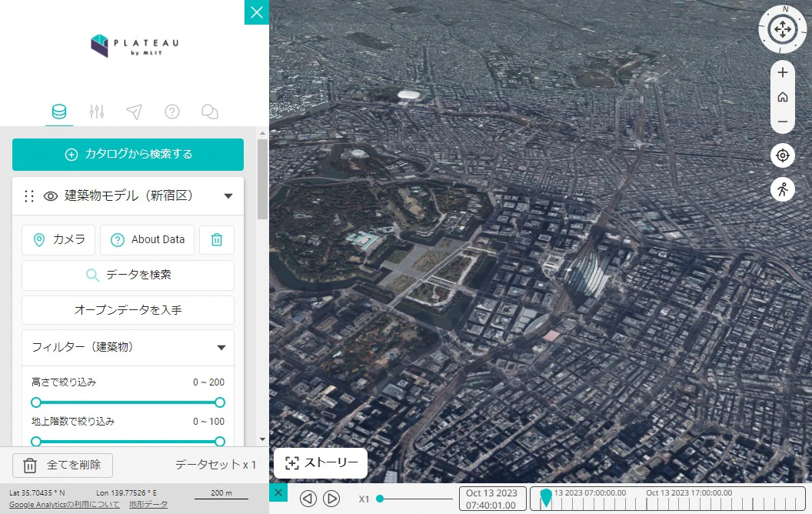
Task: Delete dataset with teal trash icon
Action: coord(217,240)
